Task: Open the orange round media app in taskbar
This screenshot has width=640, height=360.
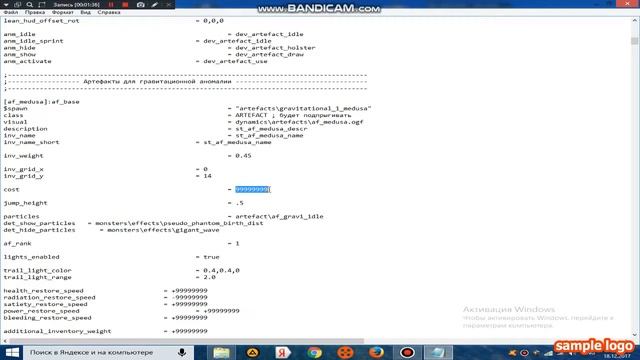Action: pos(345,352)
